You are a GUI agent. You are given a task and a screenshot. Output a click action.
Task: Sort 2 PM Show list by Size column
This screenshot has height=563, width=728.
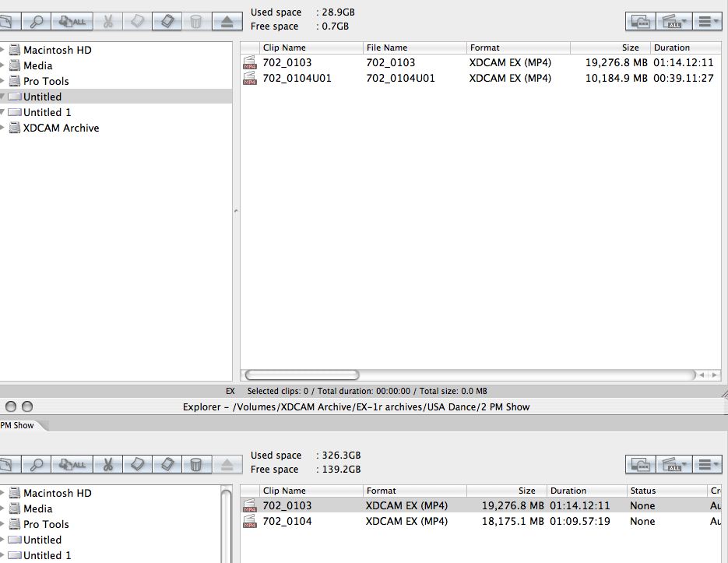tap(507, 491)
